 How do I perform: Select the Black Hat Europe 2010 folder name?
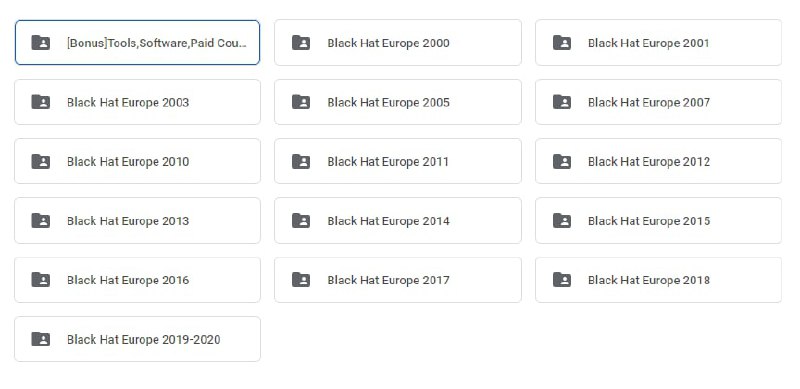click(x=128, y=161)
